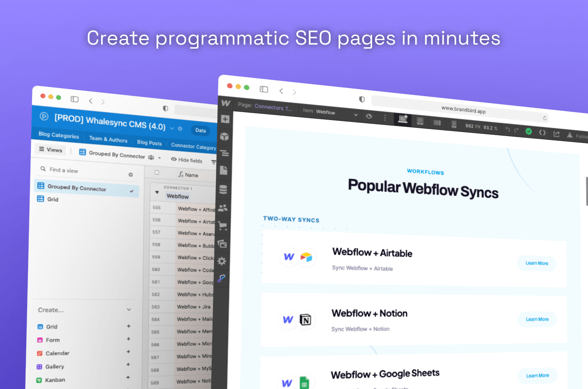Open view settings gear in Airtable sidebar
Screen dimensions: 588x389
130,175
